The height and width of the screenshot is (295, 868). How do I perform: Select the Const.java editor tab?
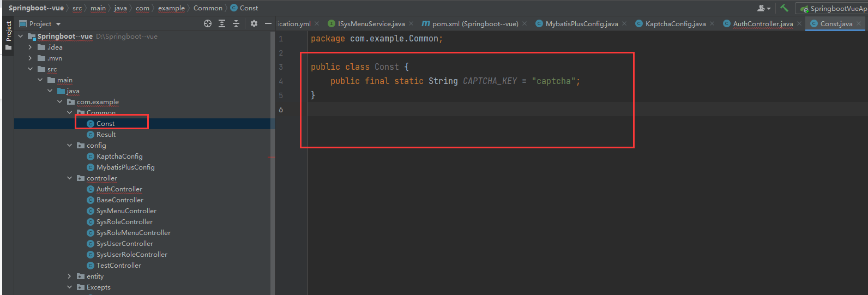(x=836, y=23)
